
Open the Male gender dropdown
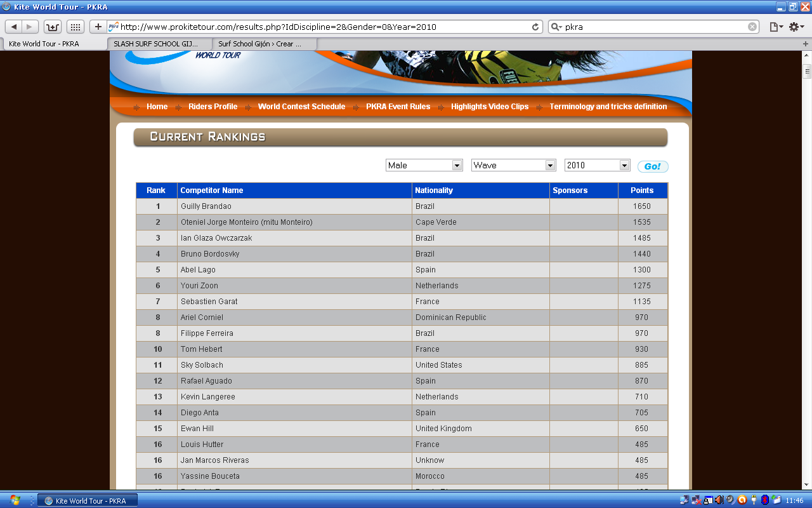[424, 165]
